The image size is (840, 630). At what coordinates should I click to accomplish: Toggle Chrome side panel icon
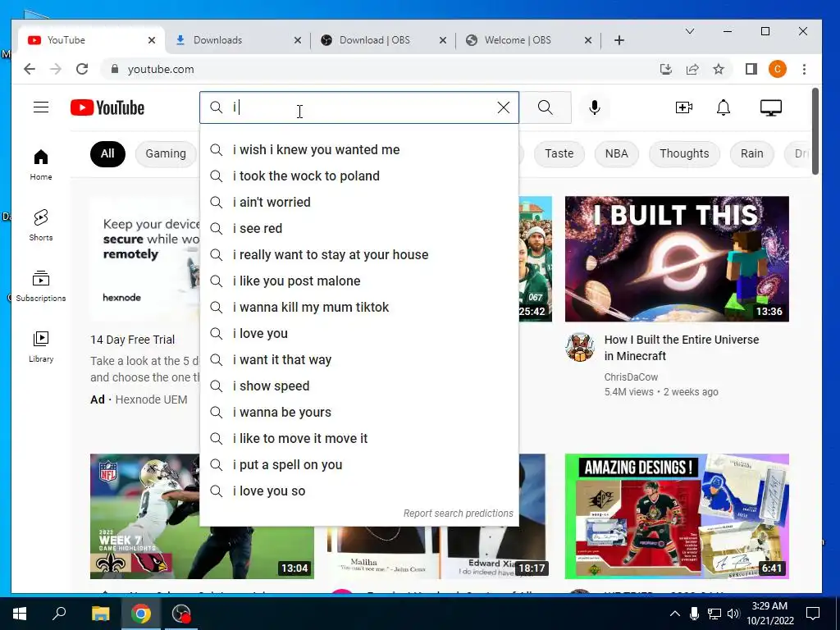751,69
